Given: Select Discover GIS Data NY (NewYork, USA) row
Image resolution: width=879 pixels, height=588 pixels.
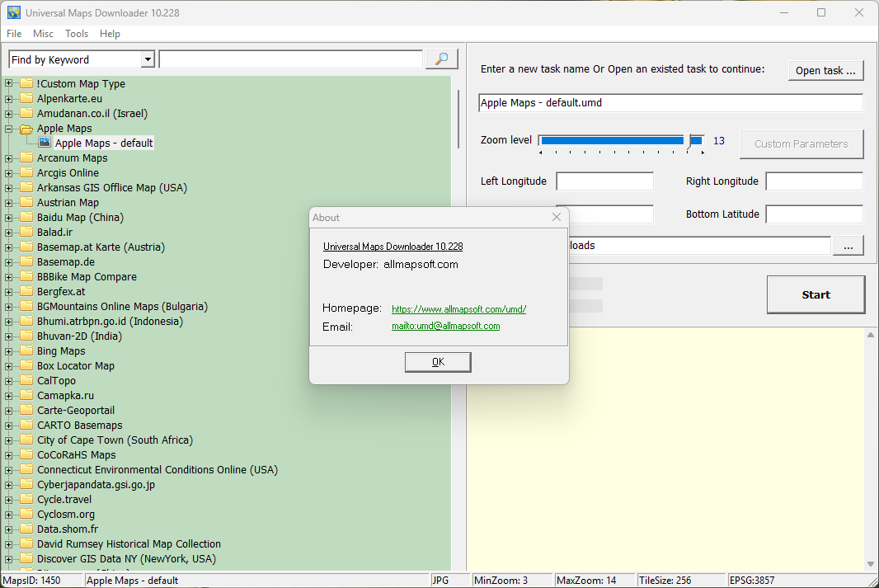Looking at the screenshot, I should click(x=127, y=559).
